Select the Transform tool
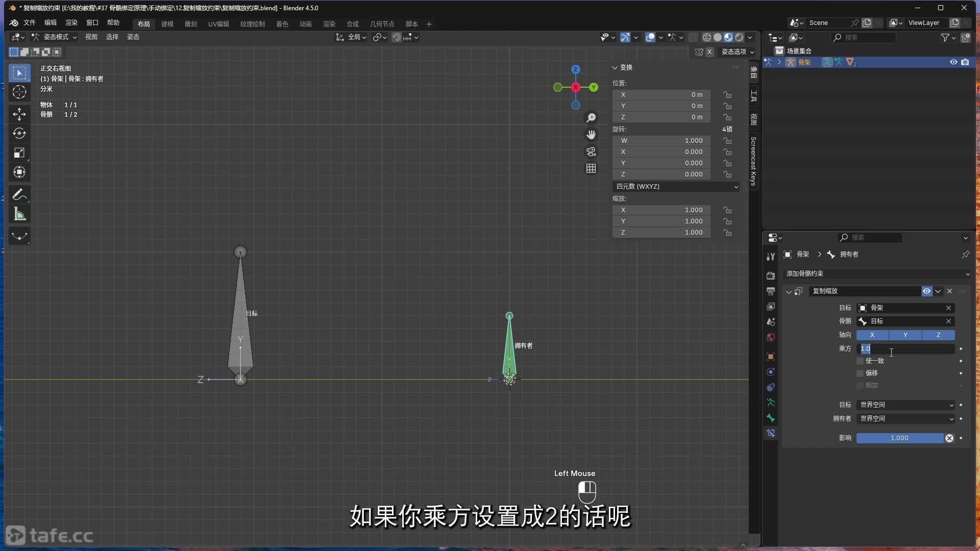The height and width of the screenshot is (551, 980). point(19,172)
